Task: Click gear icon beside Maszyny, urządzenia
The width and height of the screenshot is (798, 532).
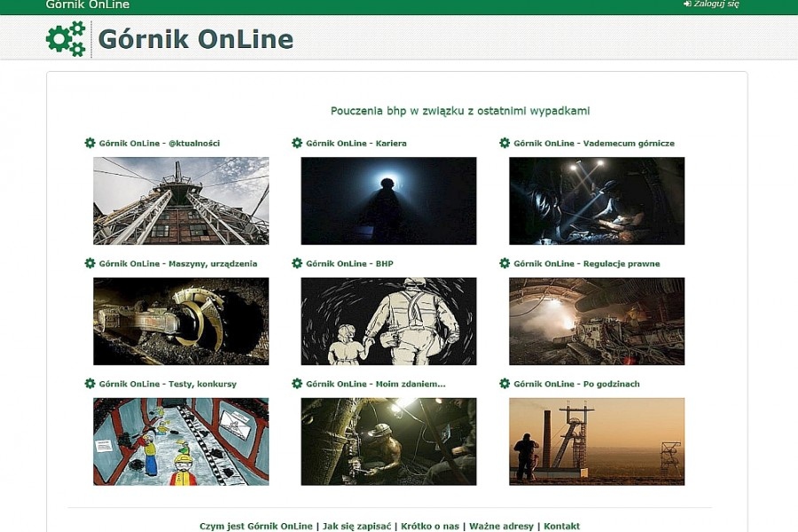Action: (x=90, y=263)
